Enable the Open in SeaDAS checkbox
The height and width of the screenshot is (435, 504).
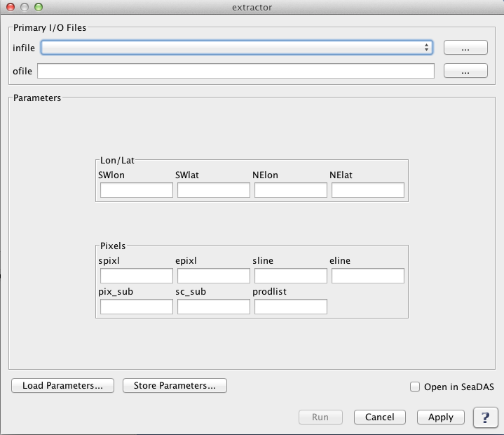[x=415, y=387]
